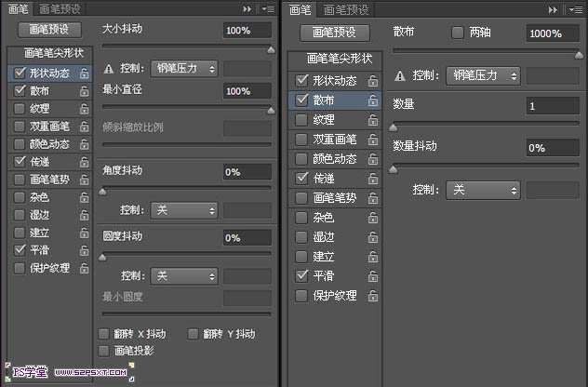
Task: Toggle lock icon for 双重画笔 in right panel
Action: click(x=373, y=140)
